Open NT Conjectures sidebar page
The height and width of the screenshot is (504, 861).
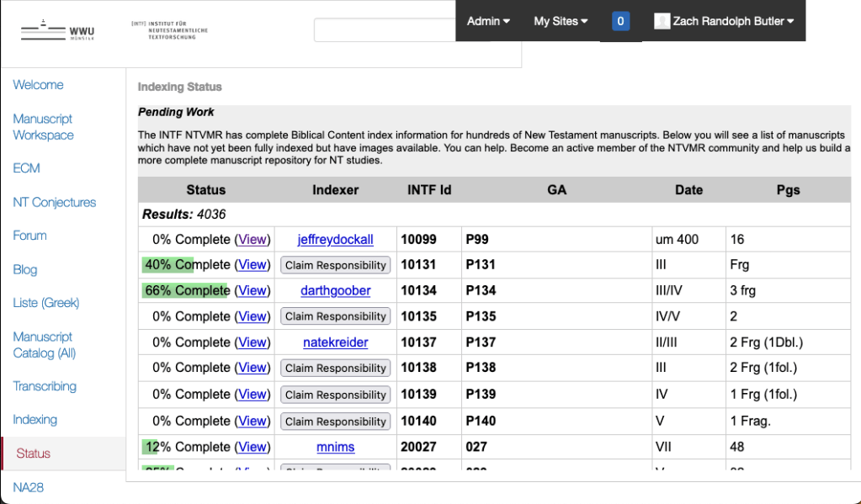tap(54, 202)
